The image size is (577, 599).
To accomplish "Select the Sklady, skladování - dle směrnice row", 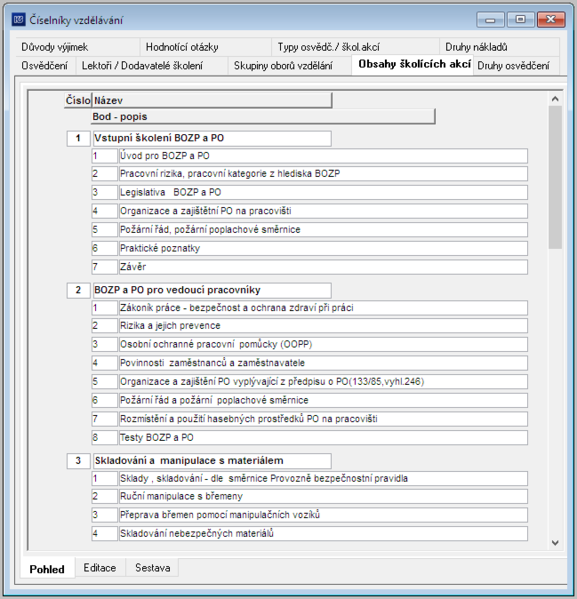I will point(323,479).
